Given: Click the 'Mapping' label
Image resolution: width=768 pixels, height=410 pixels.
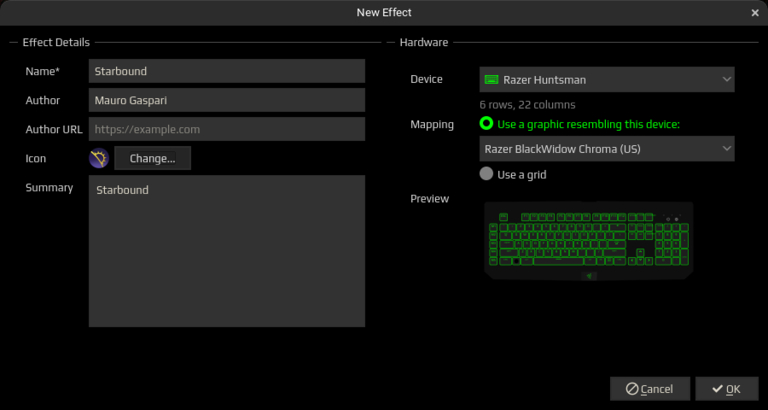Looking at the screenshot, I should (432, 124).
